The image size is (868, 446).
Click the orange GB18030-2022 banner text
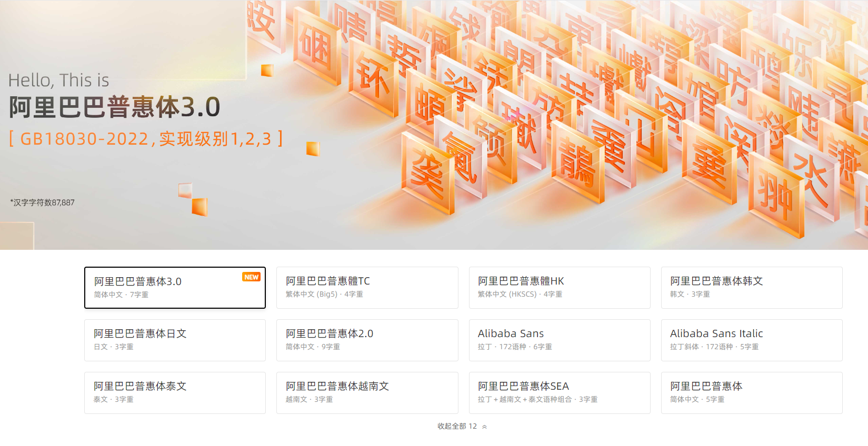[x=146, y=139]
